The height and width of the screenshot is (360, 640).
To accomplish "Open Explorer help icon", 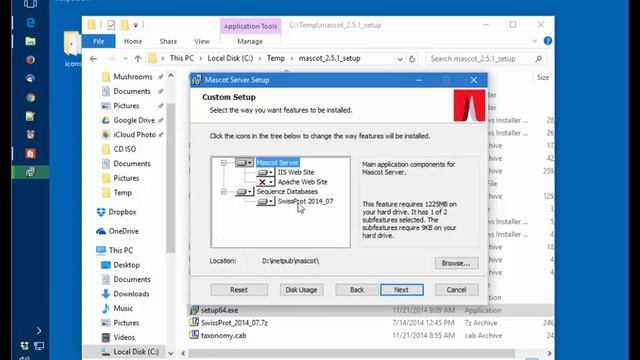I will [x=548, y=41].
